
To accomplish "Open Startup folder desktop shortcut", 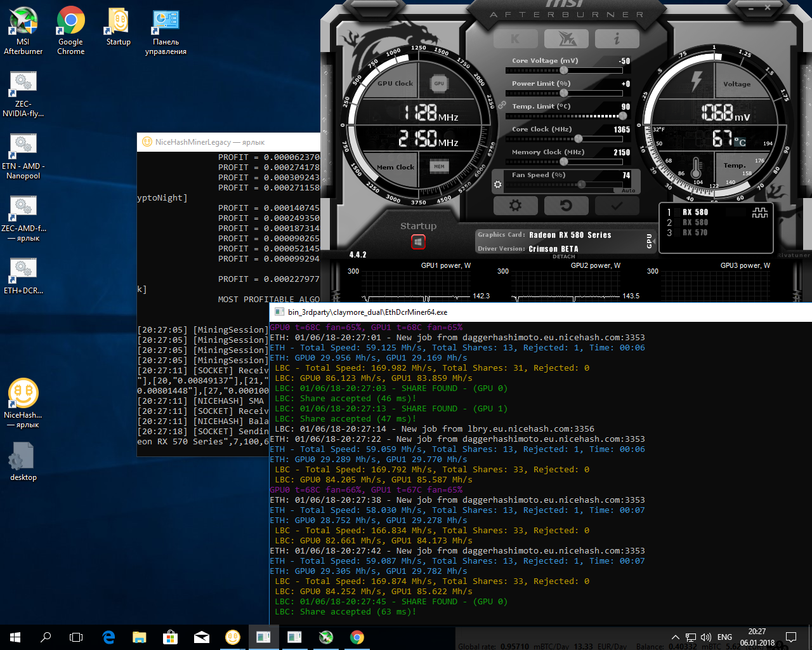I will [x=119, y=27].
